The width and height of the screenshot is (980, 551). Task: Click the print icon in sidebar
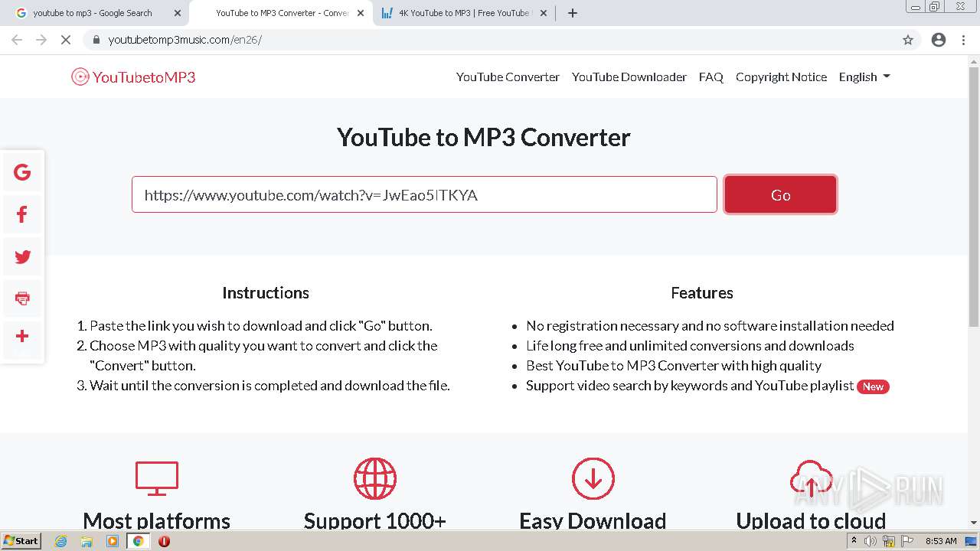22,298
